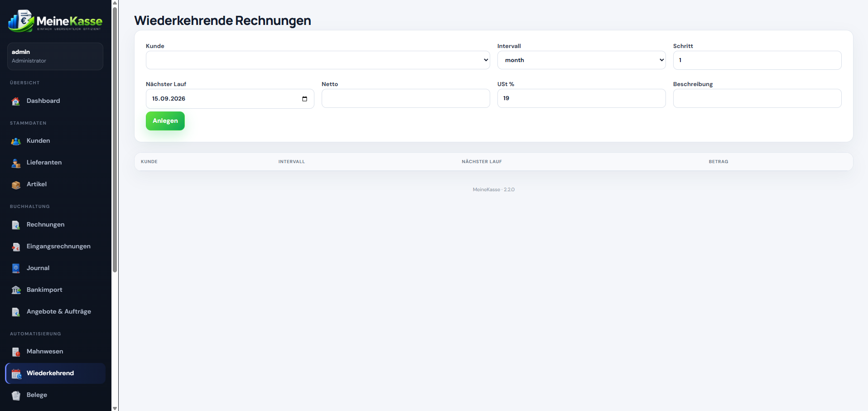Click the Journal book icon
Image resolution: width=868 pixels, height=411 pixels.
pos(16,268)
